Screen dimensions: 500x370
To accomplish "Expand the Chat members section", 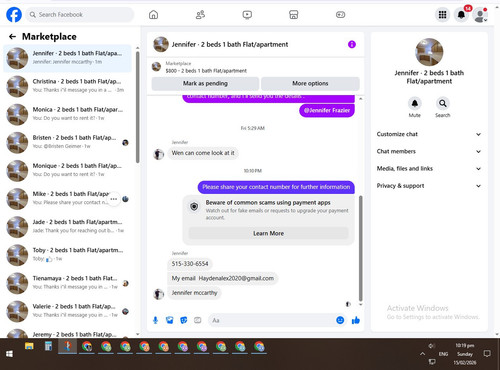I will pyautogui.click(x=429, y=151).
